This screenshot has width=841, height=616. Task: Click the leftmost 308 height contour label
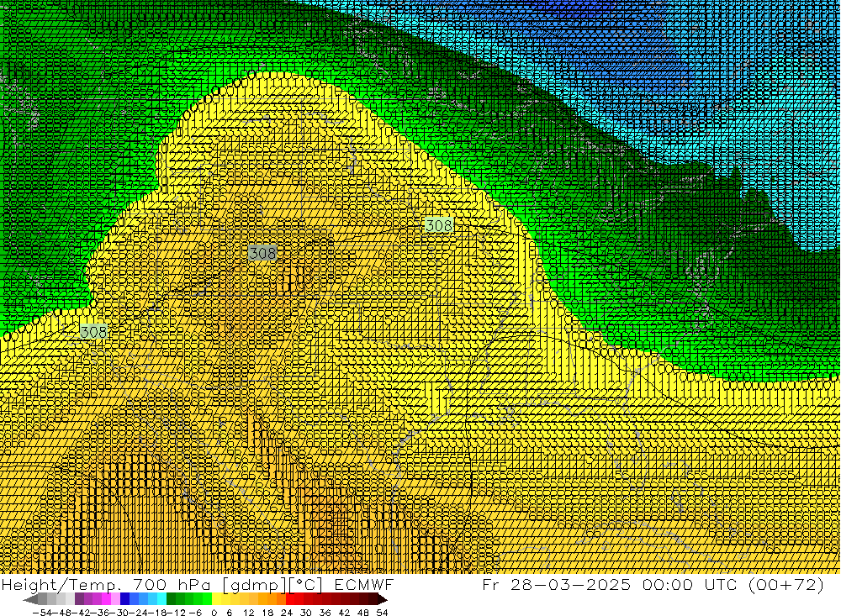(x=94, y=331)
